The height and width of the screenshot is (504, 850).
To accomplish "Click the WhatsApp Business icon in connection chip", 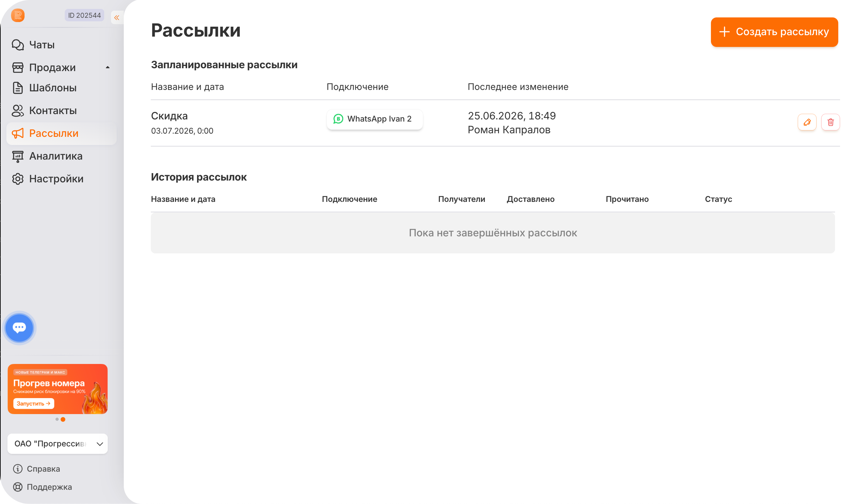I will point(338,119).
